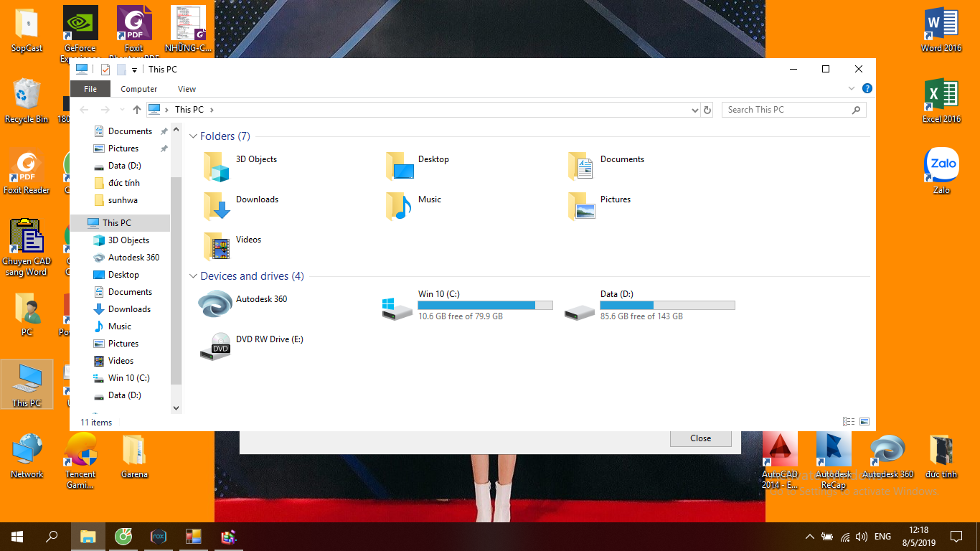Collapse the Devices and drives group
This screenshot has height=551, width=980.
pyautogui.click(x=193, y=276)
